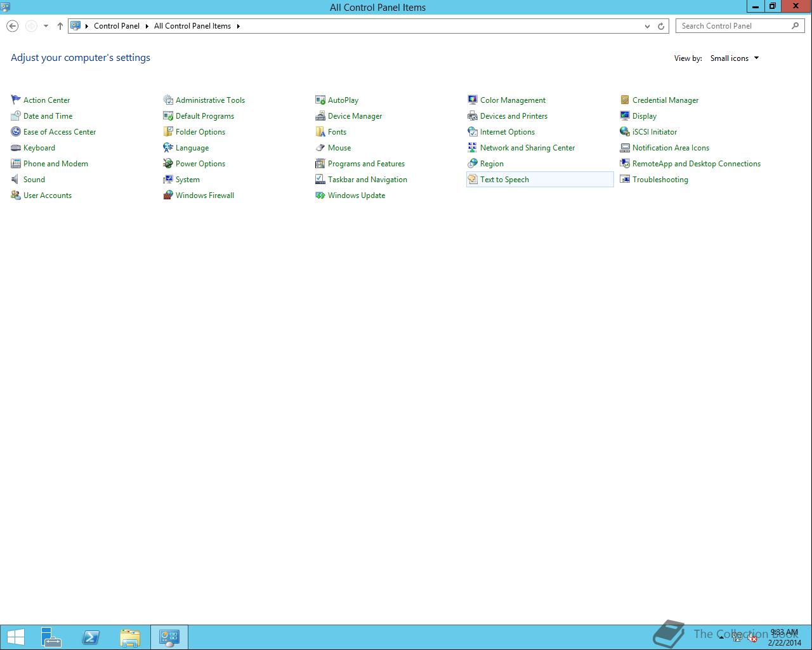The height and width of the screenshot is (650, 812).
Task: Click the Fonts folder icon
Action: (x=320, y=131)
